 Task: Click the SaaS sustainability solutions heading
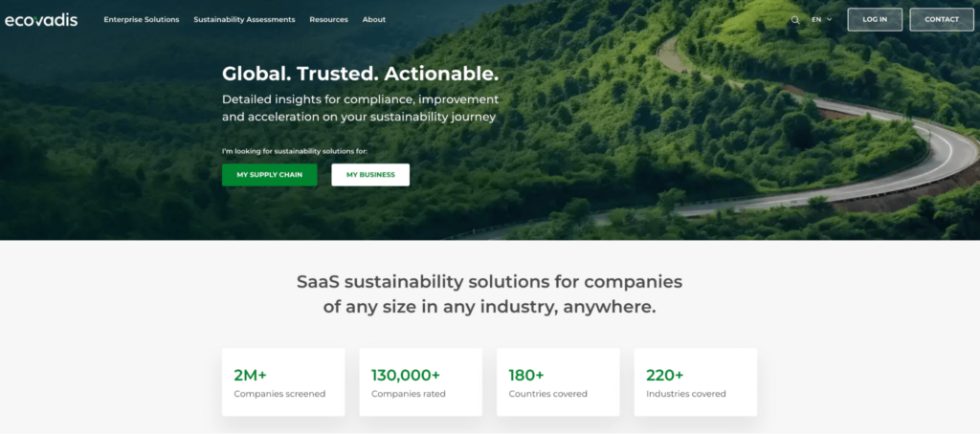click(489, 294)
